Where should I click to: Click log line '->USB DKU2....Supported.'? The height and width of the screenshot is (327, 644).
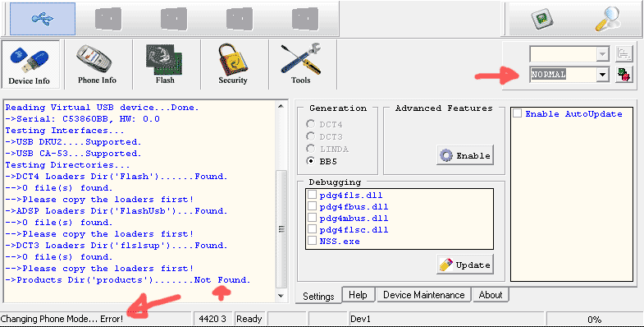73,142
